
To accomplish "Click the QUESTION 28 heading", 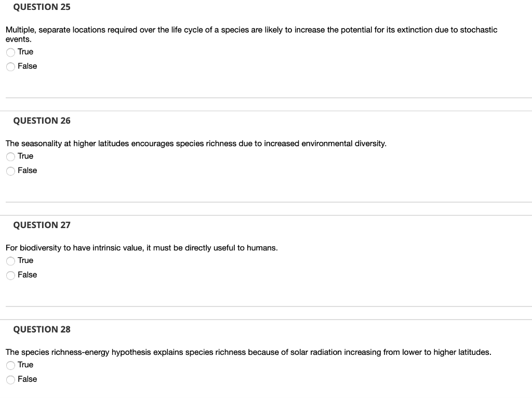I will [42, 329].
